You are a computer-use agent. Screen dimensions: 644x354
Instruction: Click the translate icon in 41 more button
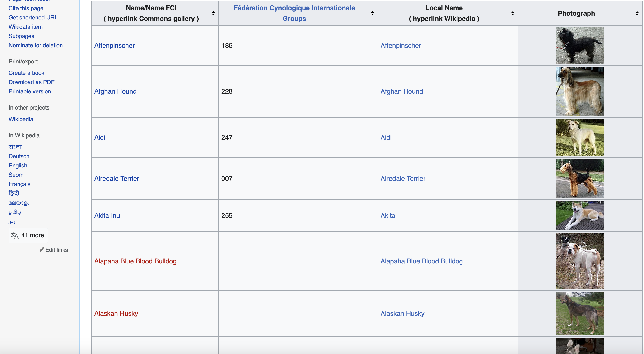[x=15, y=235]
